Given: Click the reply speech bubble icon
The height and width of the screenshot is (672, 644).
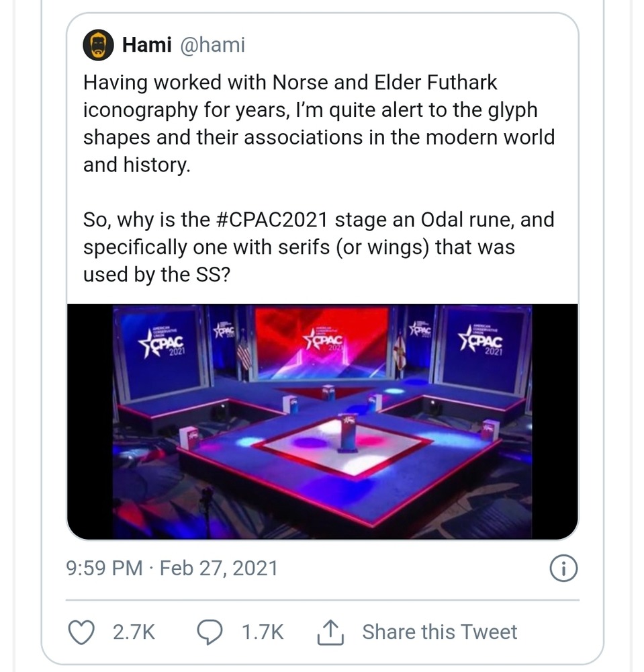Looking at the screenshot, I should point(210,632).
